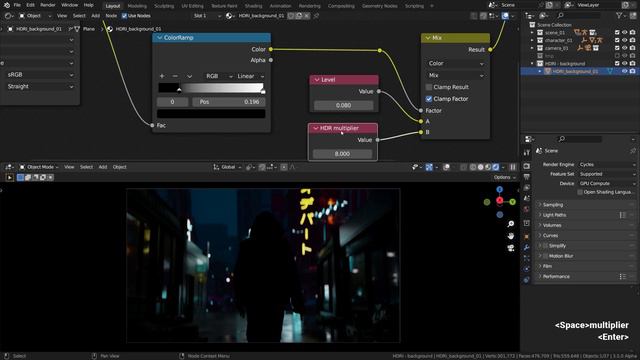The image size is (640, 360).
Task: Open the Object Mode selector
Action: point(39,167)
